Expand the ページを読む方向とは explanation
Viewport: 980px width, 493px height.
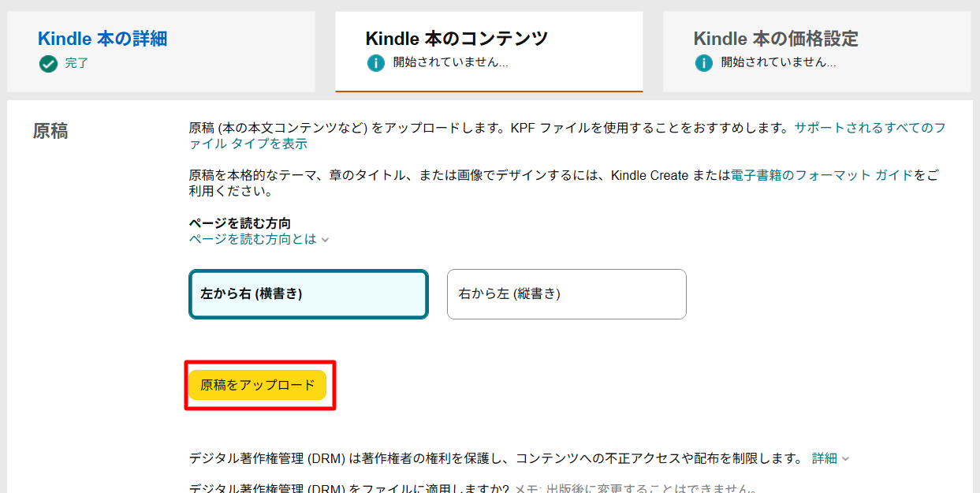pos(253,239)
